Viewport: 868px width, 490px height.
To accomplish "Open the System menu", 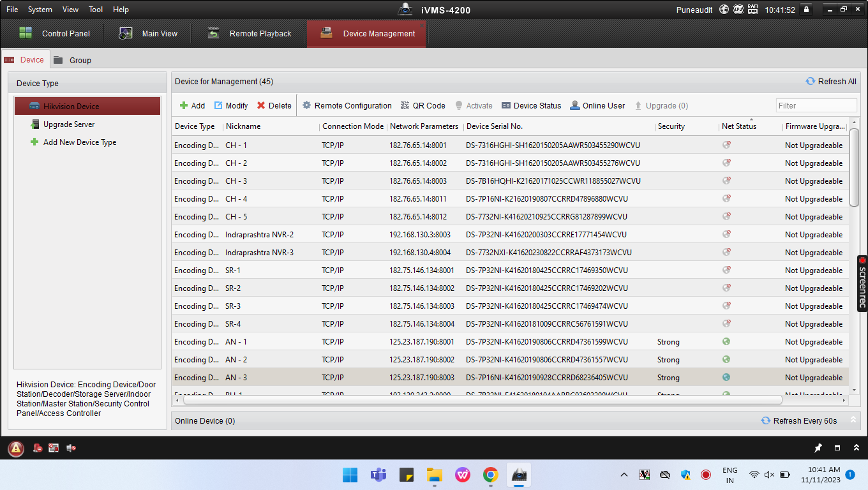I will 40,10.
